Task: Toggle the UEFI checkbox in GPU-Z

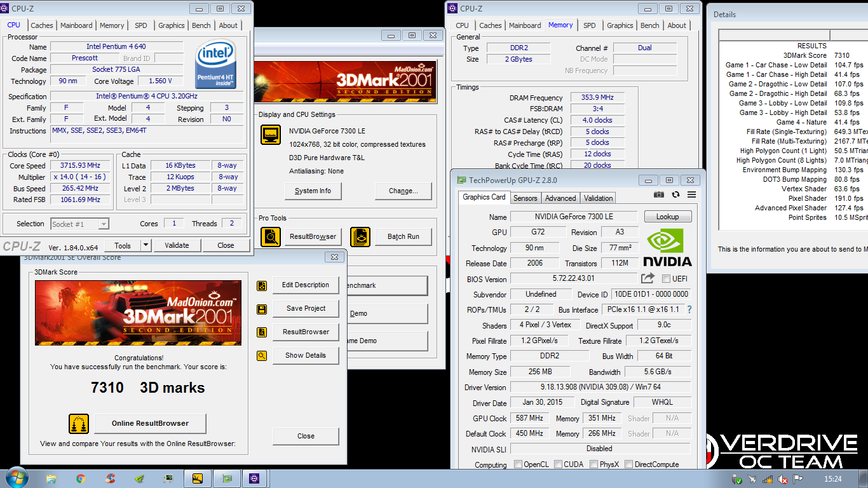Action: pyautogui.click(x=666, y=279)
